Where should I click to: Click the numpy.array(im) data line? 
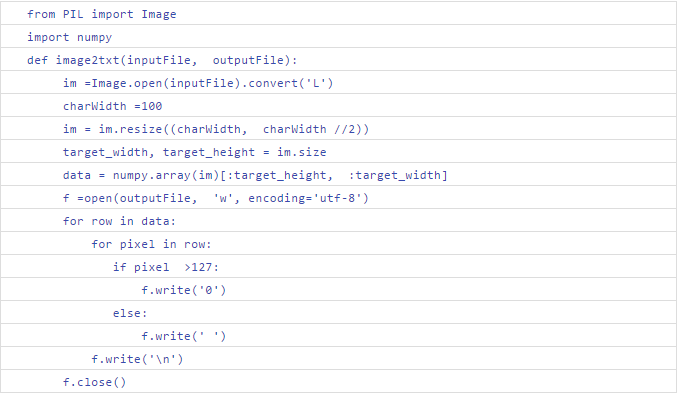pyautogui.click(x=255, y=175)
